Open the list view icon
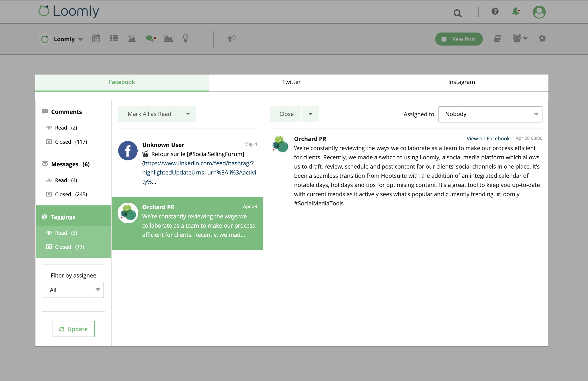588x381 pixels. pos(114,38)
